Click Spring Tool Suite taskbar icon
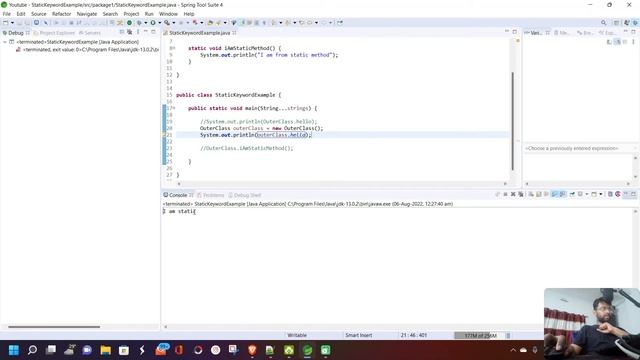The image size is (640, 360). coord(307,350)
